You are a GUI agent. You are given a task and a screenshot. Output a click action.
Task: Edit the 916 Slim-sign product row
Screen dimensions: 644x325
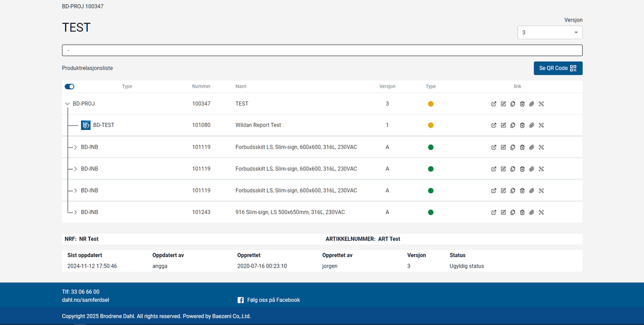[x=503, y=212]
